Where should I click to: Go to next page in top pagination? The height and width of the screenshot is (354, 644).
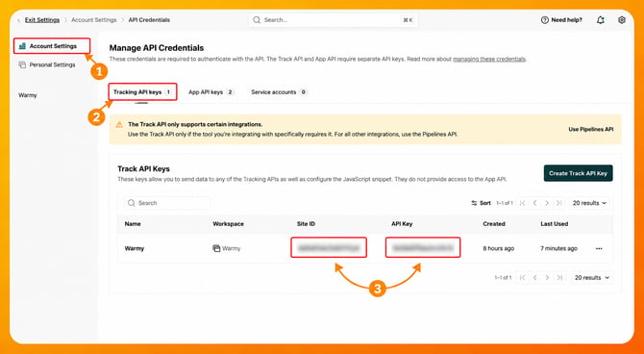tap(547, 203)
